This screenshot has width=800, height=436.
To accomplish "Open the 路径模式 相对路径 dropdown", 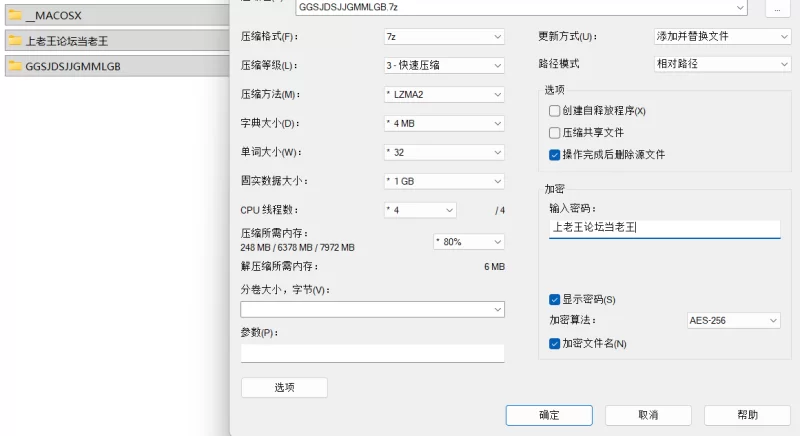I will click(722, 64).
